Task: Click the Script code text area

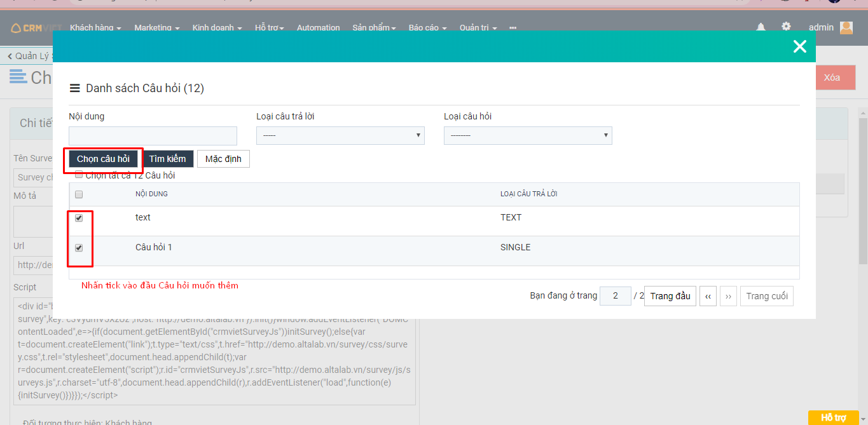Action: [x=214, y=351]
